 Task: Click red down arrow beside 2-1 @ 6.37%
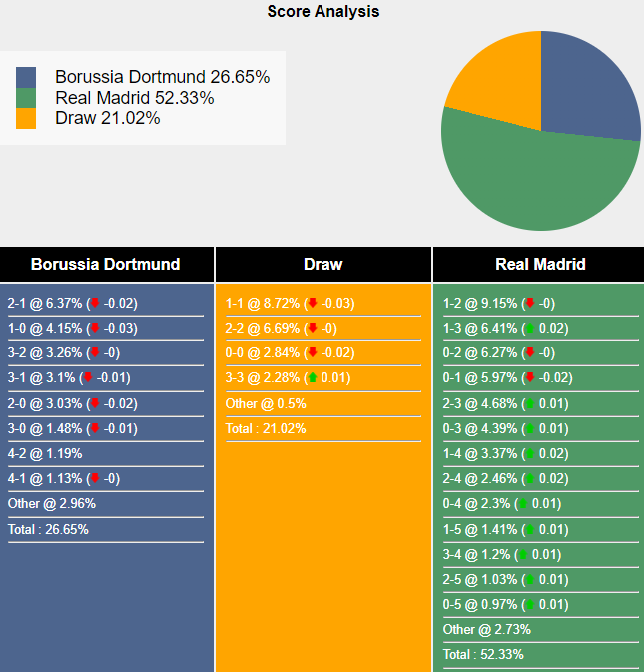tap(95, 304)
